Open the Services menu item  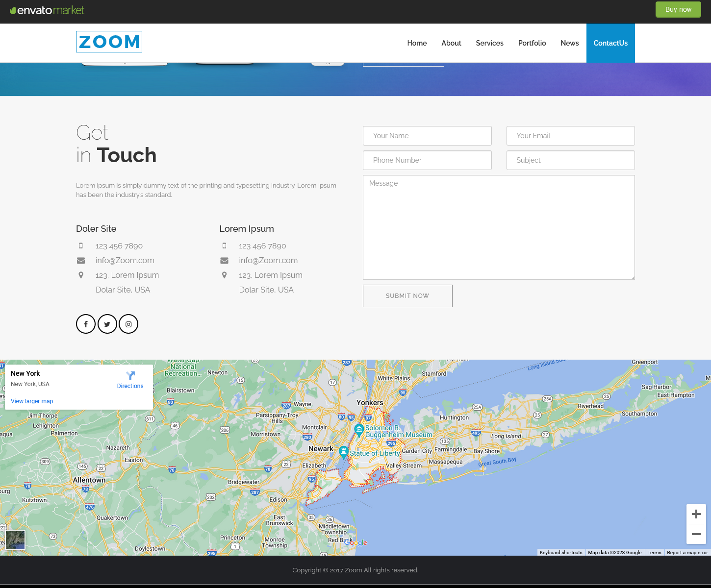[x=489, y=43]
